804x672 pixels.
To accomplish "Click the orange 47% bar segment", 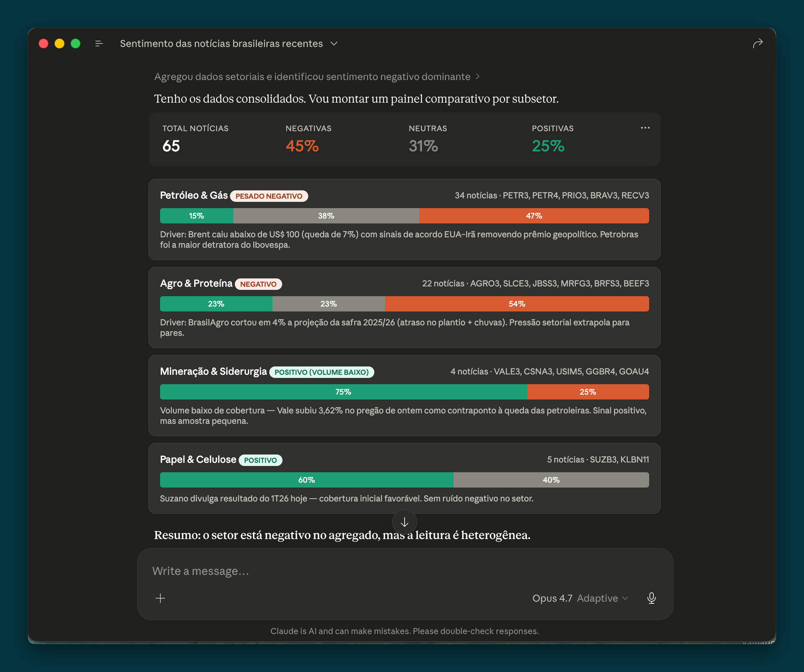I will tap(534, 216).
